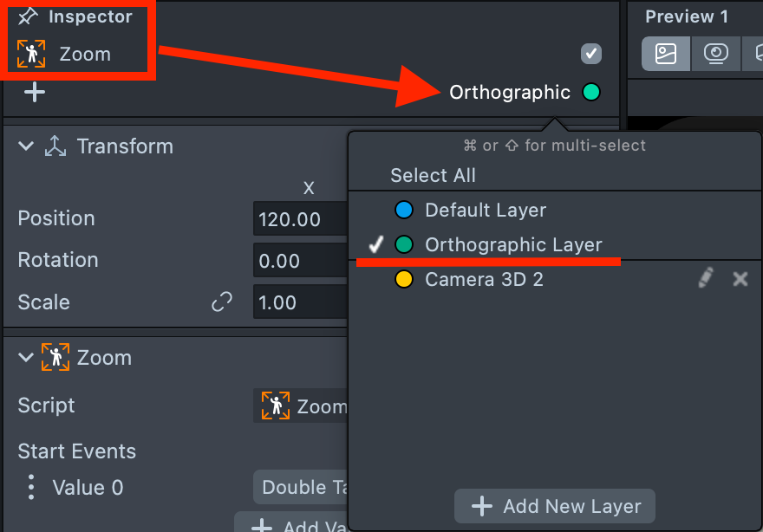
Task: Choose Select All in the layer menu
Action: tap(433, 175)
